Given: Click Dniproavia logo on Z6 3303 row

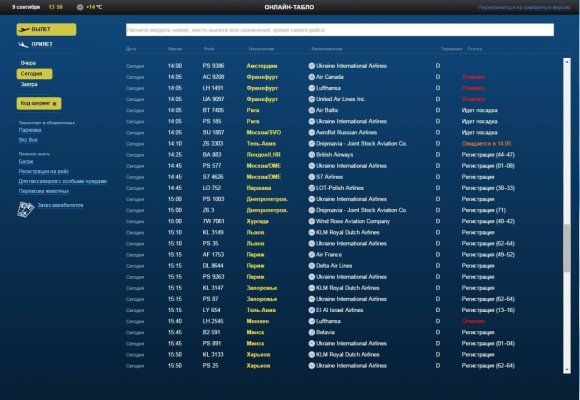Looking at the screenshot, I should pos(311,144).
